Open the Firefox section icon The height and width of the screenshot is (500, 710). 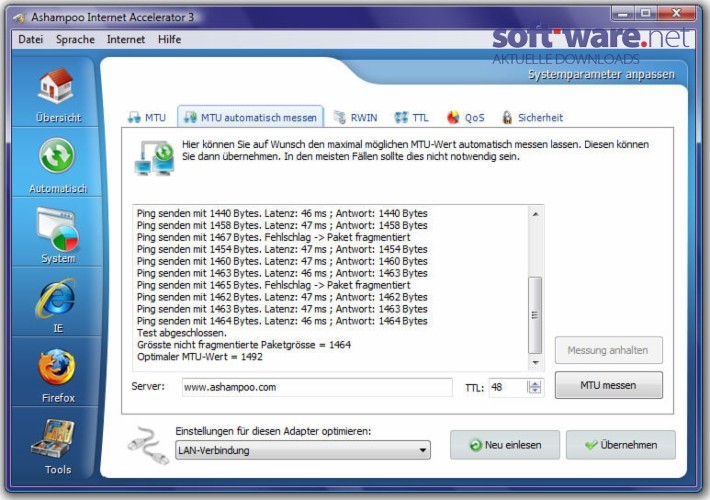(x=57, y=367)
